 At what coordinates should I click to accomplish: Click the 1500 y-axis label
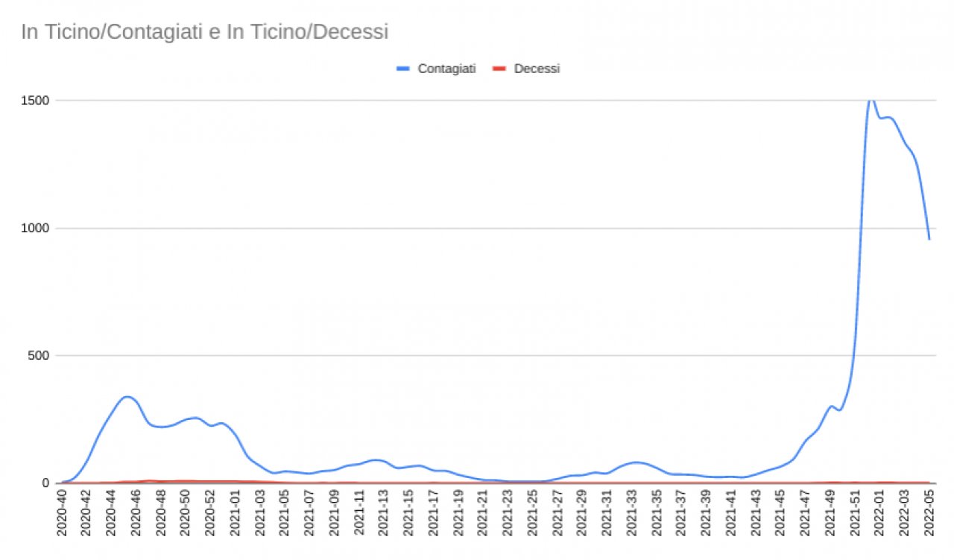pos(37,101)
